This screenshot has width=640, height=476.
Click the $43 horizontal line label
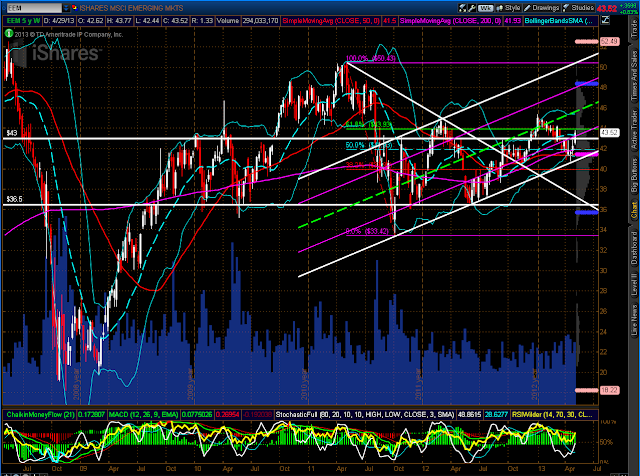(x=11, y=133)
